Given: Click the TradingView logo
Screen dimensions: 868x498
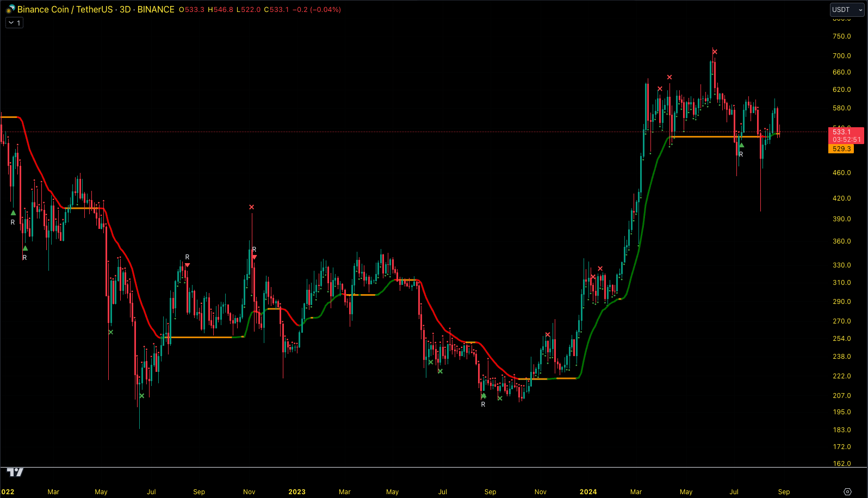Looking at the screenshot, I should tap(15, 472).
